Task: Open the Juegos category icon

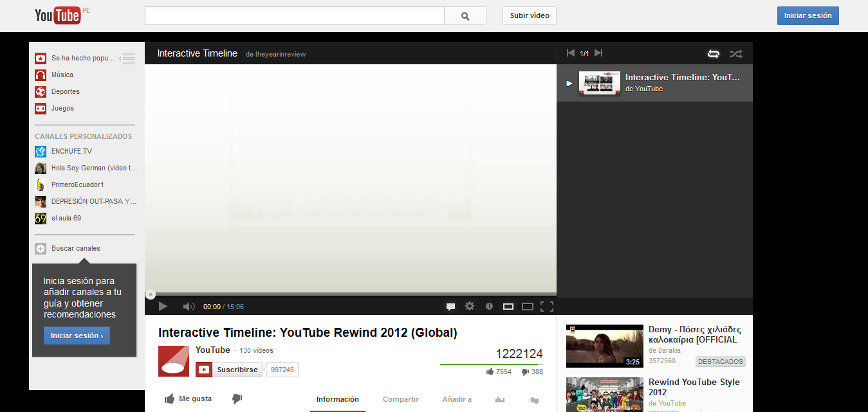Action: [x=41, y=108]
